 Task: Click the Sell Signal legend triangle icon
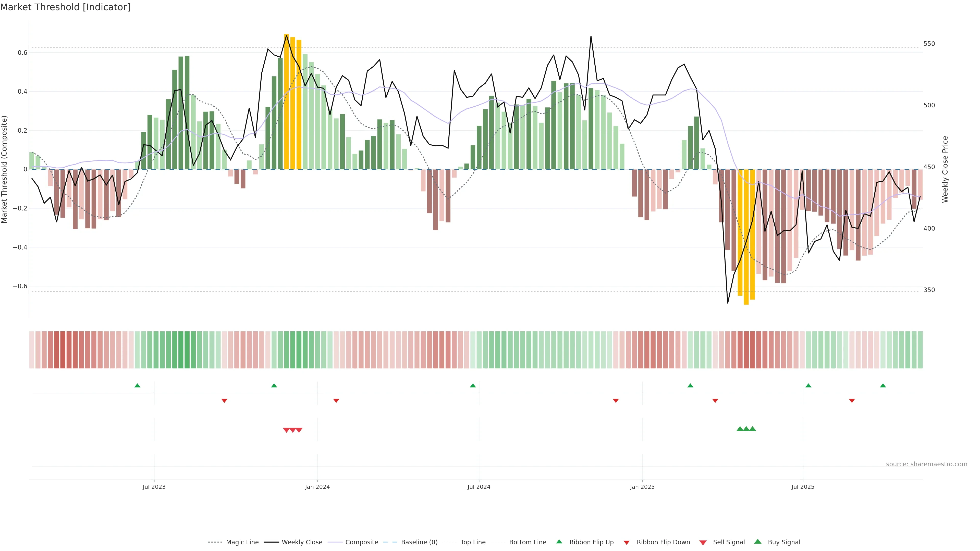(703, 543)
